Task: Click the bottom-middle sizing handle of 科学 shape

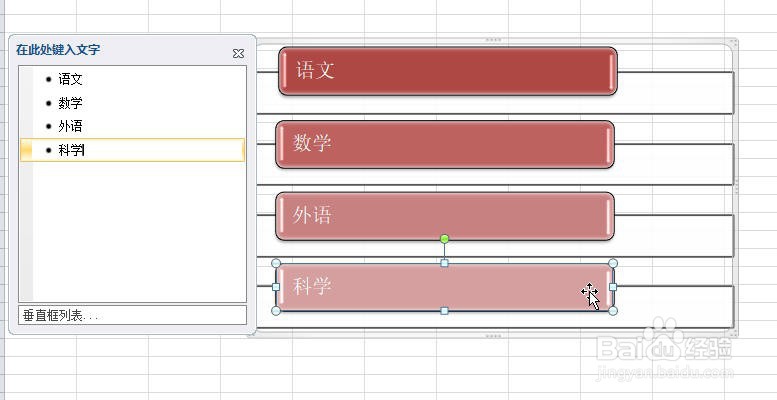Action: (x=444, y=311)
